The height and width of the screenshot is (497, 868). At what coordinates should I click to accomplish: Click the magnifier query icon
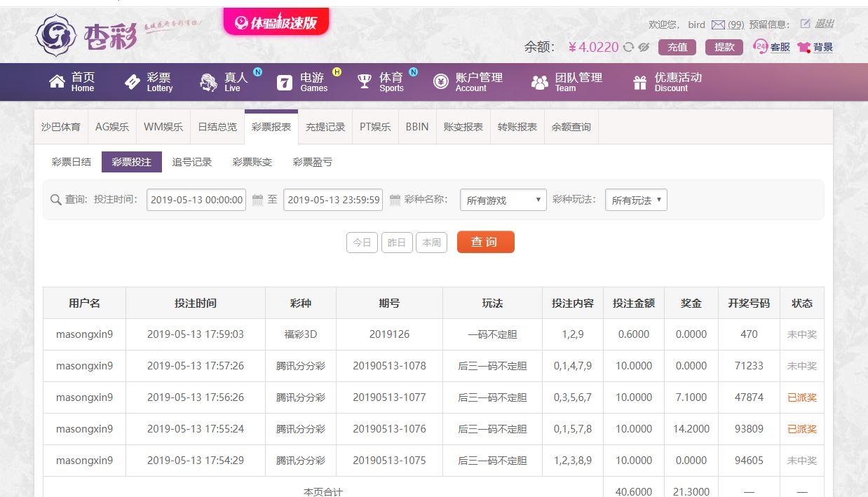pos(56,200)
